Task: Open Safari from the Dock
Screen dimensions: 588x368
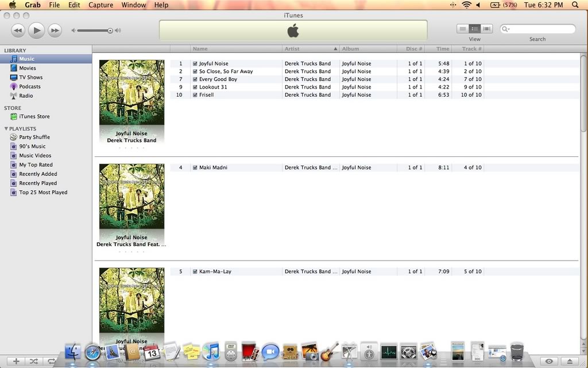Action: click(x=92, y=352)
